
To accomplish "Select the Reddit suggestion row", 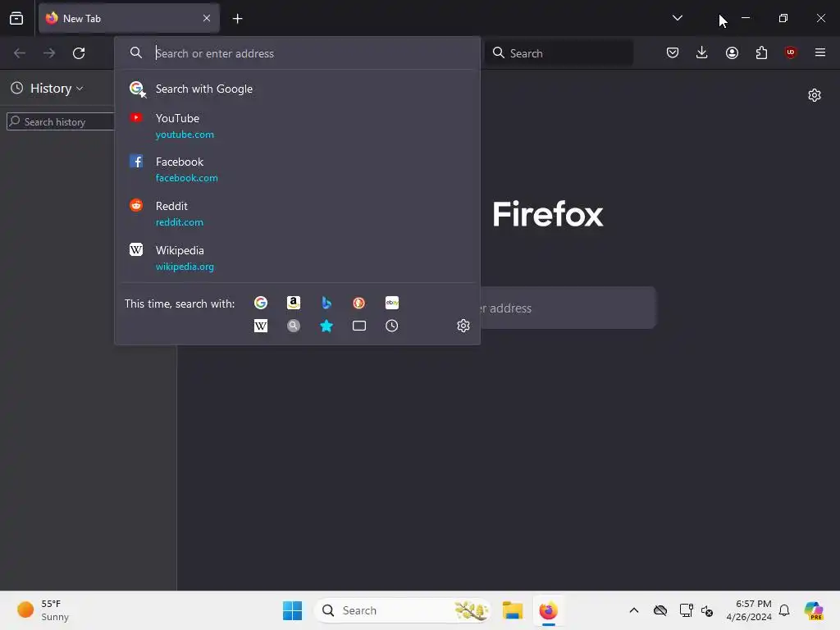I will tap(297, 214).
